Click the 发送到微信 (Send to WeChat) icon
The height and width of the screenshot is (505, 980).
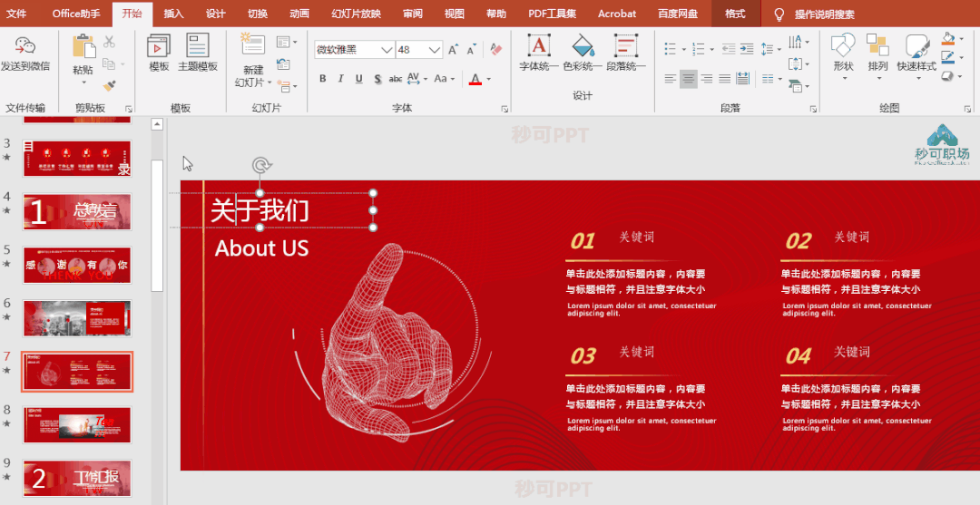(24, 46)
